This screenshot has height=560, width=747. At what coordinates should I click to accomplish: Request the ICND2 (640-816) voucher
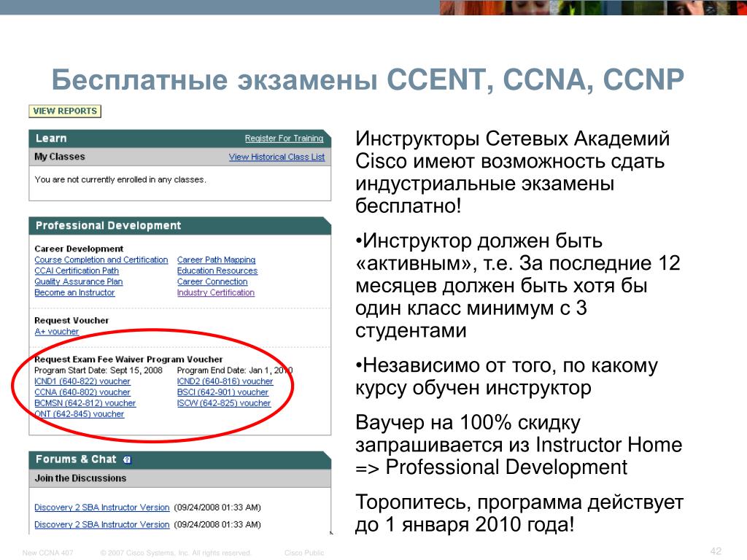tap(225, 381)
